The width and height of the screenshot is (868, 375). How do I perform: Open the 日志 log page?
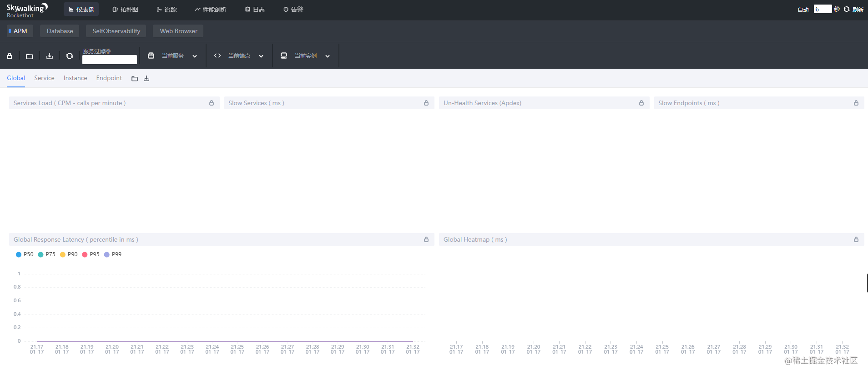(x=255, y=10)
